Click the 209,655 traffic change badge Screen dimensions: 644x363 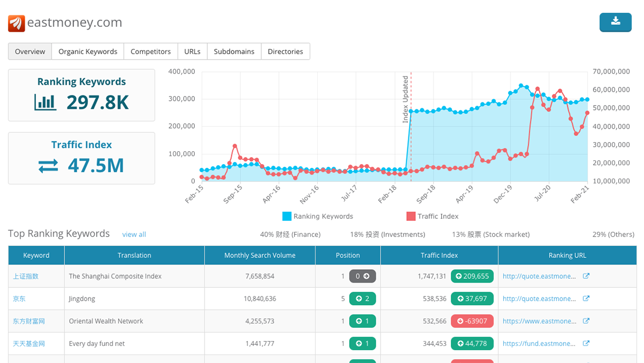tap(472, 276)
